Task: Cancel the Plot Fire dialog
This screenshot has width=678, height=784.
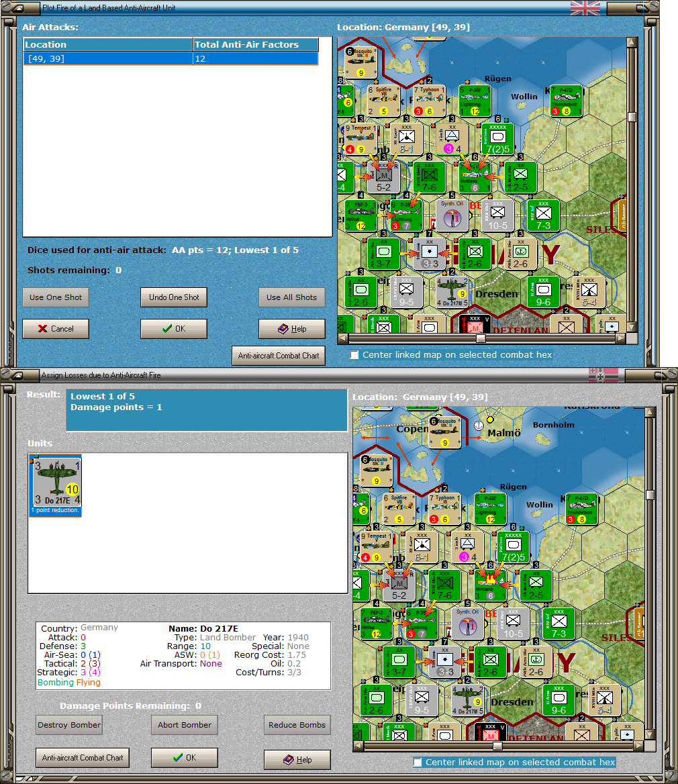Action: click(56, 328)
